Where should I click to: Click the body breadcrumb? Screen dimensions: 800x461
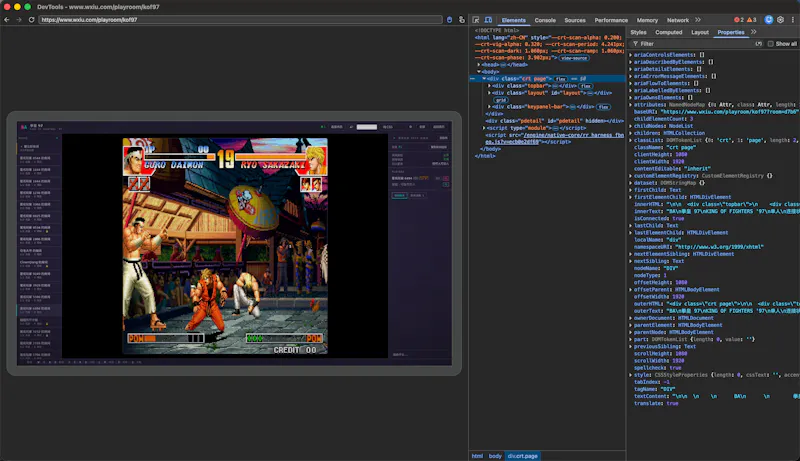click(x=495, y=456)
